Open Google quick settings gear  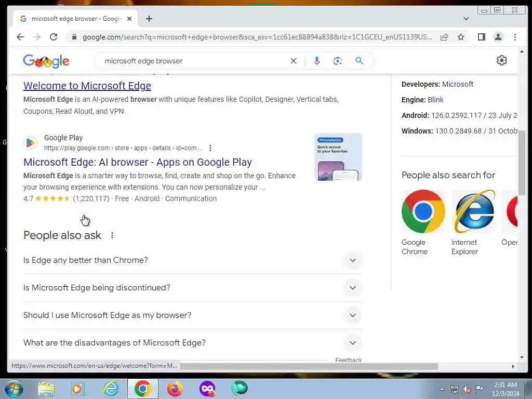coord(502,60)
